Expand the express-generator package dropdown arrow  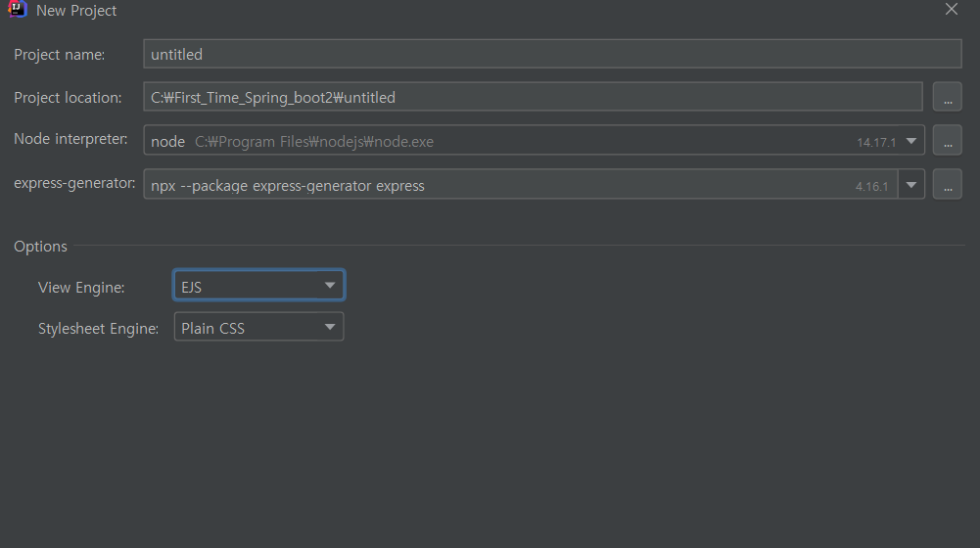(x=911, y=185)
